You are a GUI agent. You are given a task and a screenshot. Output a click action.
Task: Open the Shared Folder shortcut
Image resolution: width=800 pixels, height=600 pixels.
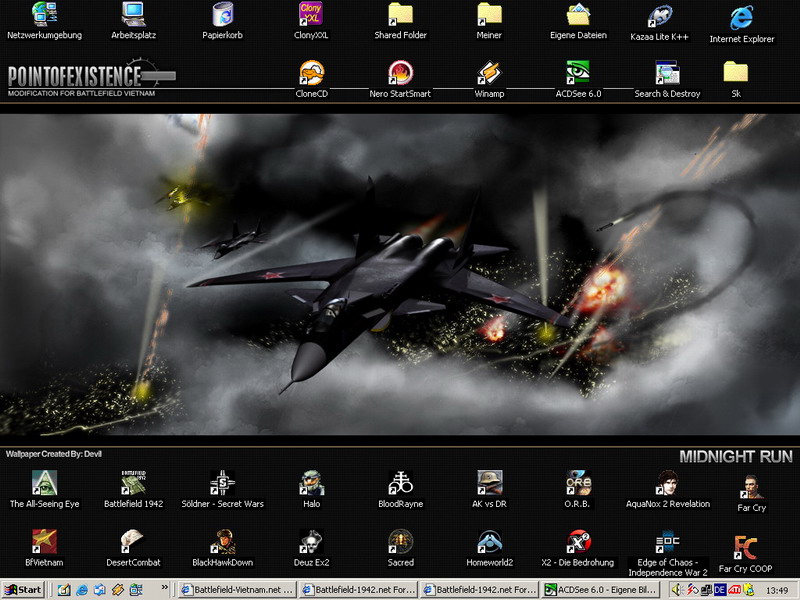coord(401,21)
